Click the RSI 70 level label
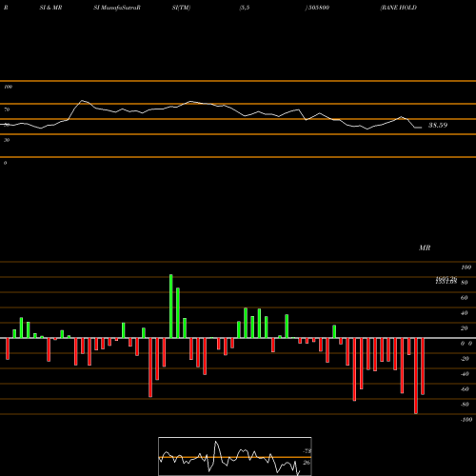 [7, 109]
